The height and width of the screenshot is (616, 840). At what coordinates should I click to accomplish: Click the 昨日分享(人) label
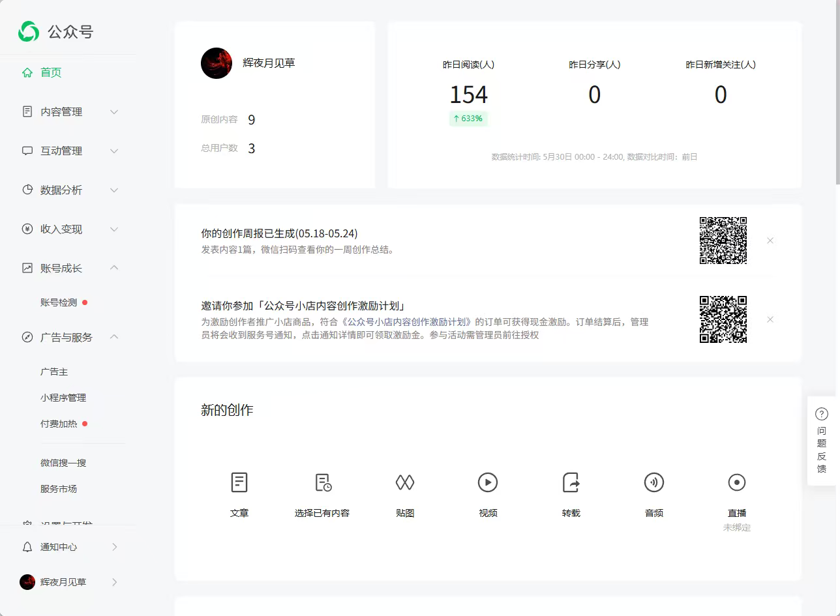(x=595, y=65)
